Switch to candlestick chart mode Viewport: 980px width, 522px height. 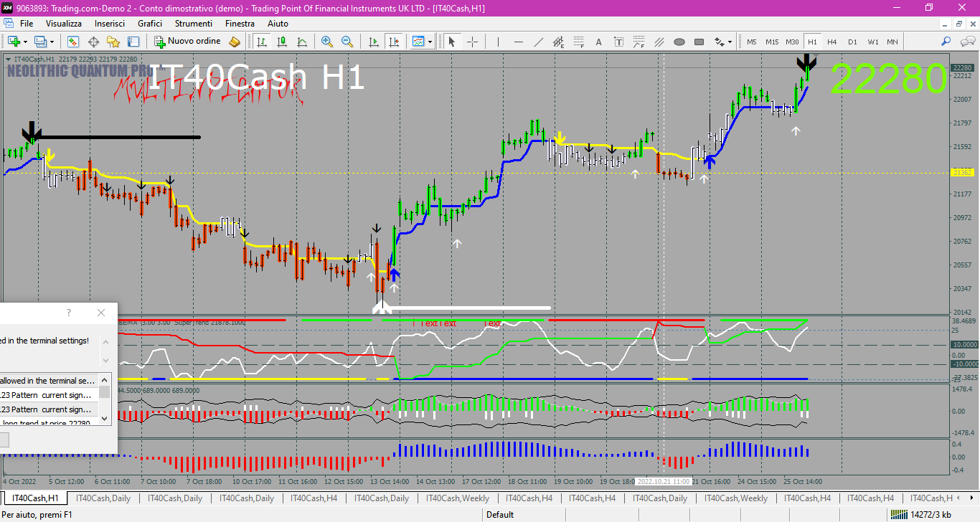(x=283, y=42)
